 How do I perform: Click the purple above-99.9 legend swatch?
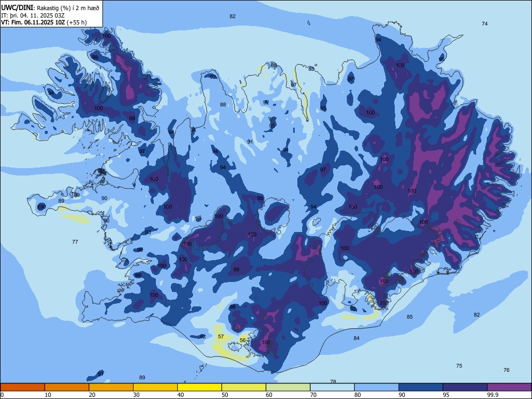coord(509,387)
